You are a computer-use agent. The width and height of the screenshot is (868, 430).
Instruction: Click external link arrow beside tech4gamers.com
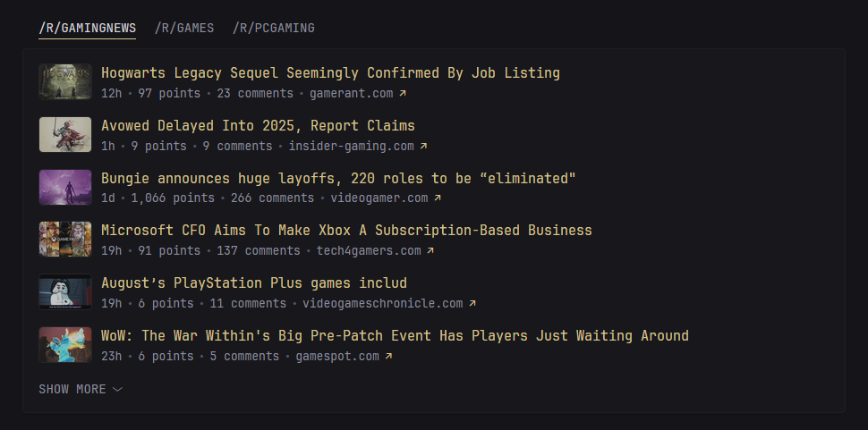tap(430, 251)
